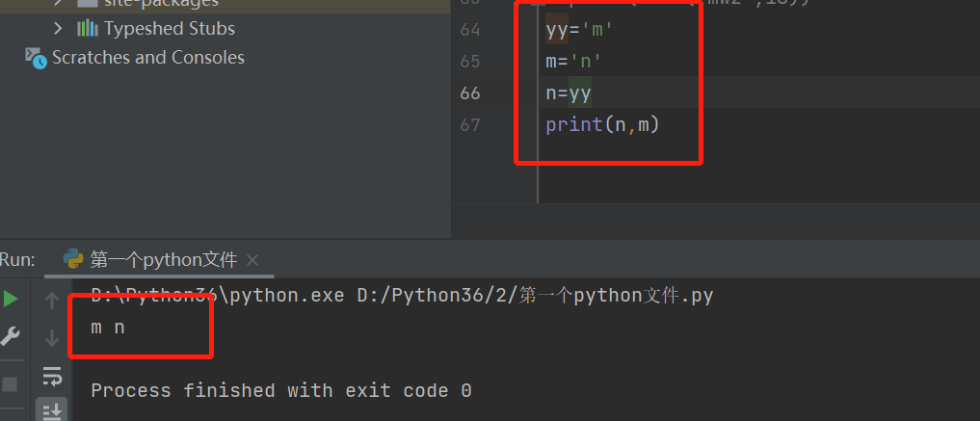
Task: Click the gutter at line number 66
Action: (x=470, y=93)
